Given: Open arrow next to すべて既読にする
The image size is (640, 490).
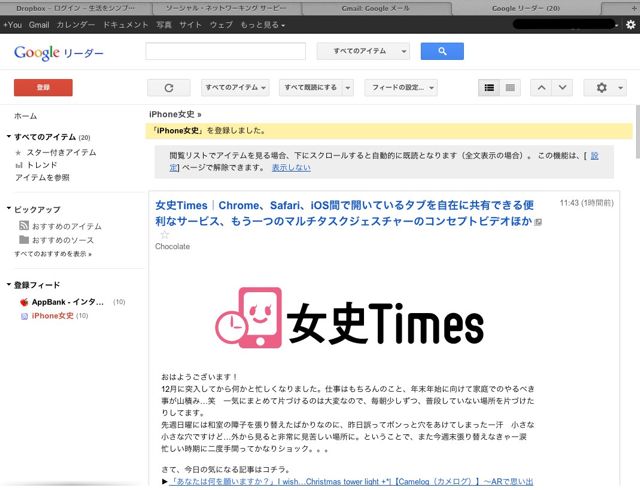Looking at the screenshot, I should [x=348, y=88].
